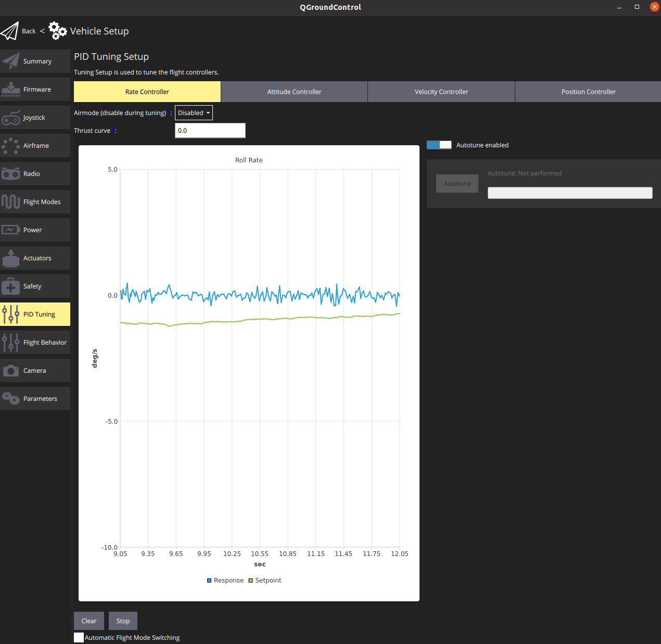661x644 pixels.
Task: Open the Firmware setup page
Action: (x=35, y=89)
